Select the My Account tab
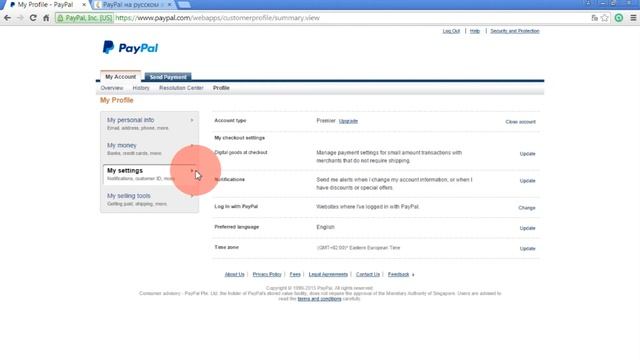The height and width of the screenshot is (360, 640). pos(120,77)
